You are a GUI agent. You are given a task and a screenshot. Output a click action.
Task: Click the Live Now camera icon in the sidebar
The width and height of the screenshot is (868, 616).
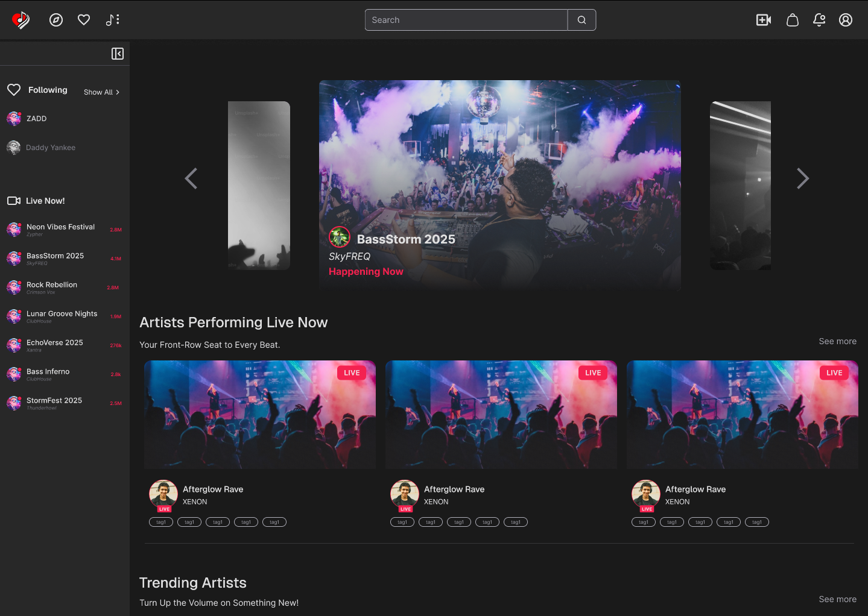(14, 200)
